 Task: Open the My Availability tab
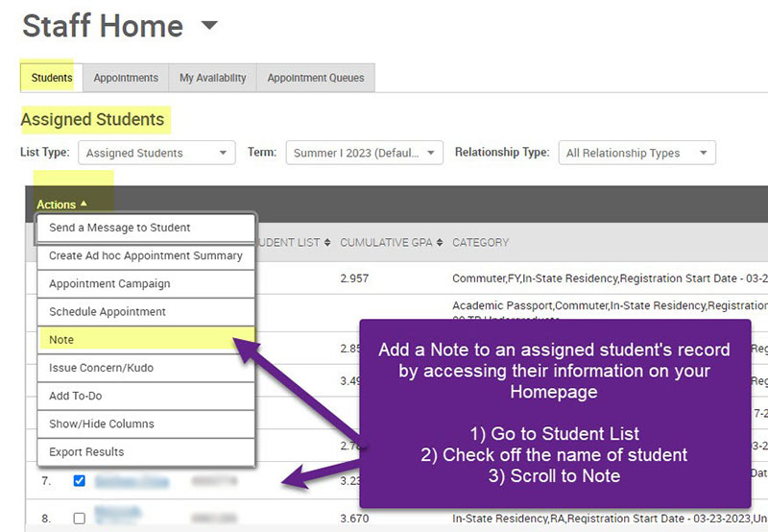[x=212, y=78]
